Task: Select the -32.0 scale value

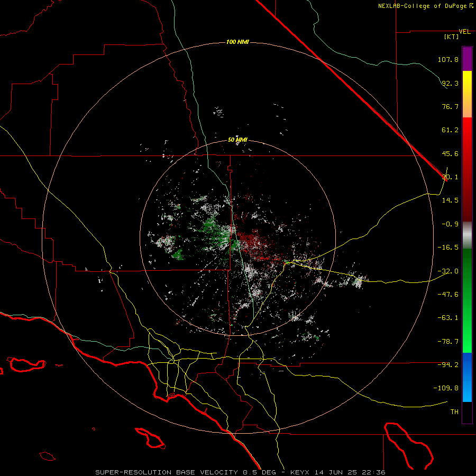Action: pyautogui.click(x=448, y=271)
